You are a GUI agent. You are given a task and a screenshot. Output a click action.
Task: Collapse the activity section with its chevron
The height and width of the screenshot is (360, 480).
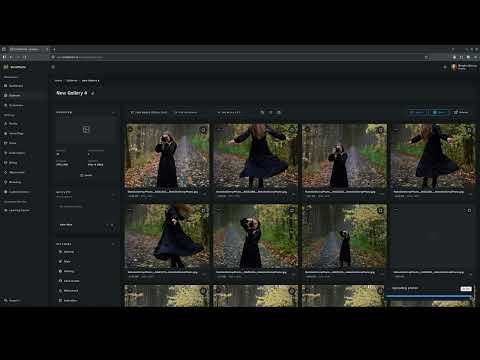coord(113,195)
